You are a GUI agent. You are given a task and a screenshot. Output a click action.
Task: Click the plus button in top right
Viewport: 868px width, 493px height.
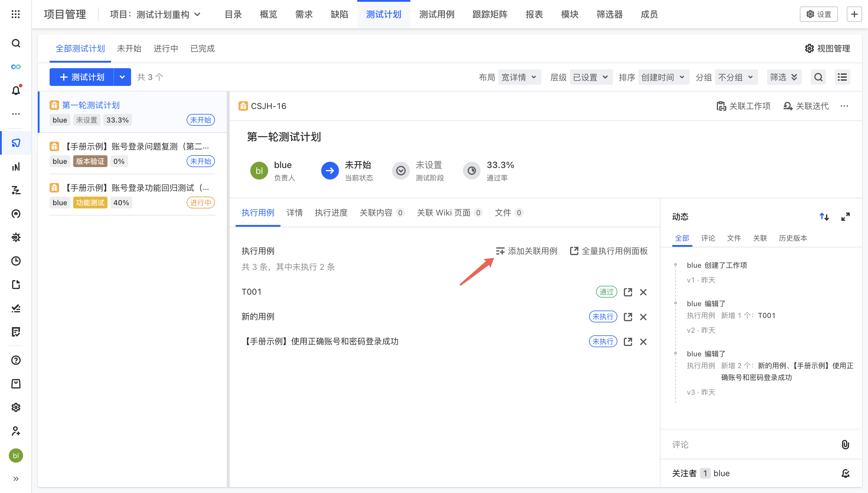(x=854, y=14)
